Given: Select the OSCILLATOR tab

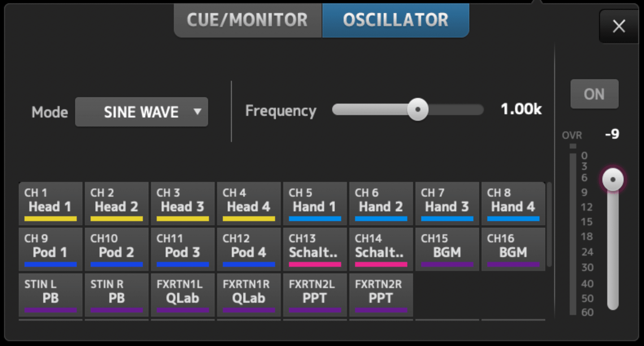Looking at the screenshot, I should [395, 20].
